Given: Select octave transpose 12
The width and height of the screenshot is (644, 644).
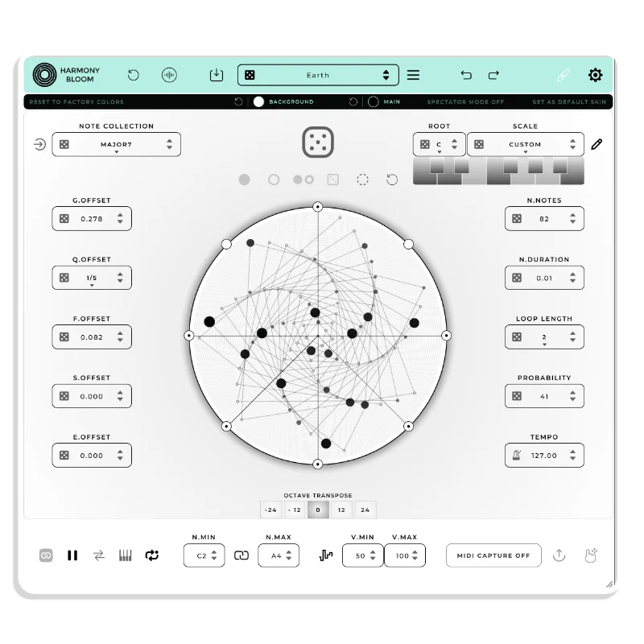Looking at the screenshot, I should tap(341, 510).
